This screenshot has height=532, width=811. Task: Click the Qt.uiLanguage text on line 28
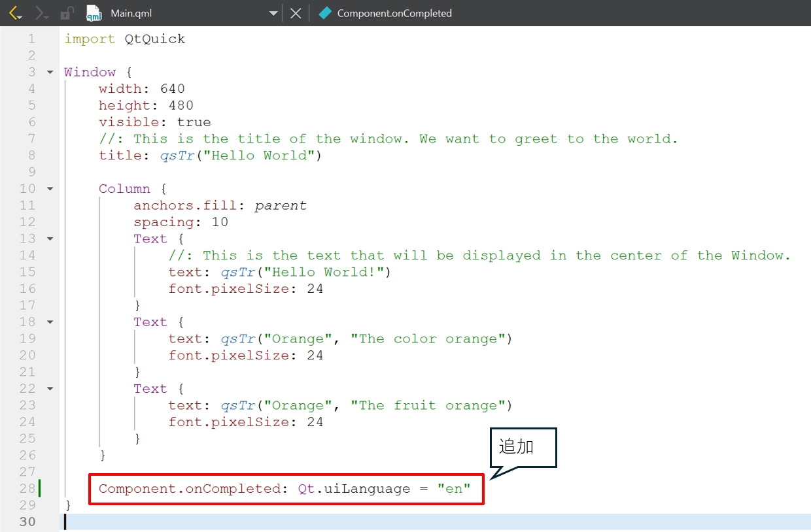click(x=354, y=489)
